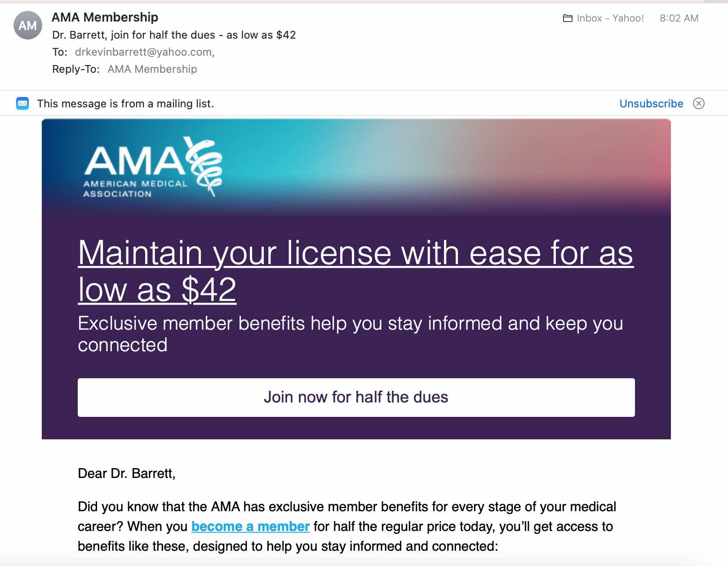This screenshot has height=566, width=728.
Task: Click the mailing list envelope icon
Action: pyautogui.click(x=22, y=103)
